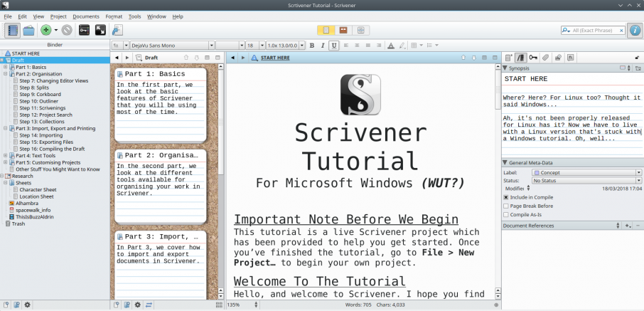This screenshot has width=644, height=311.
Task: Show Project Notes in the Inspector
Action: (508, 58)
